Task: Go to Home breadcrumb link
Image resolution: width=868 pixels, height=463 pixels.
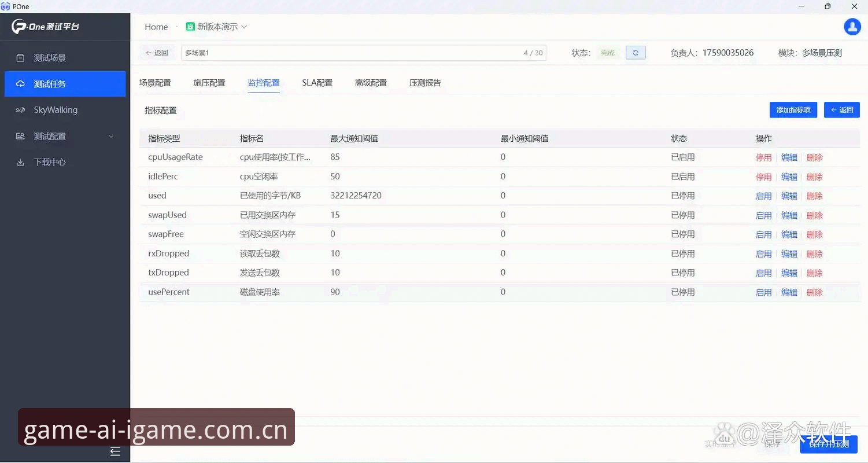Action: pos(156,27)
